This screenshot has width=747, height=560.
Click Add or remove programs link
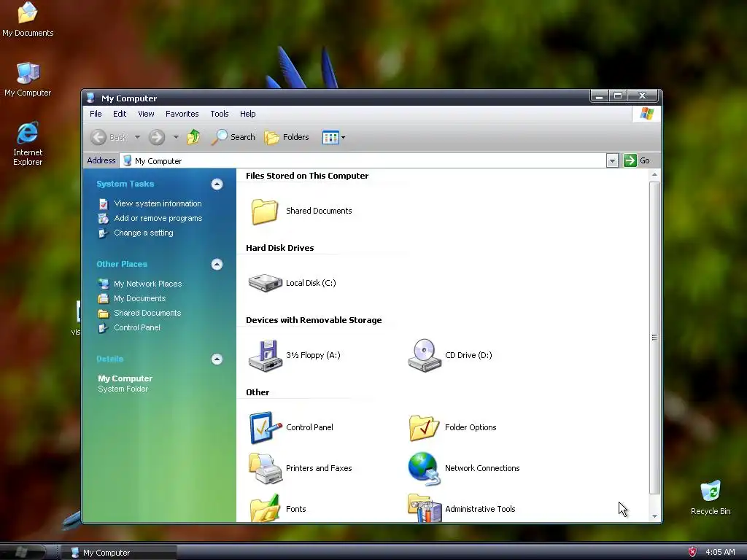tap(158, 218)
